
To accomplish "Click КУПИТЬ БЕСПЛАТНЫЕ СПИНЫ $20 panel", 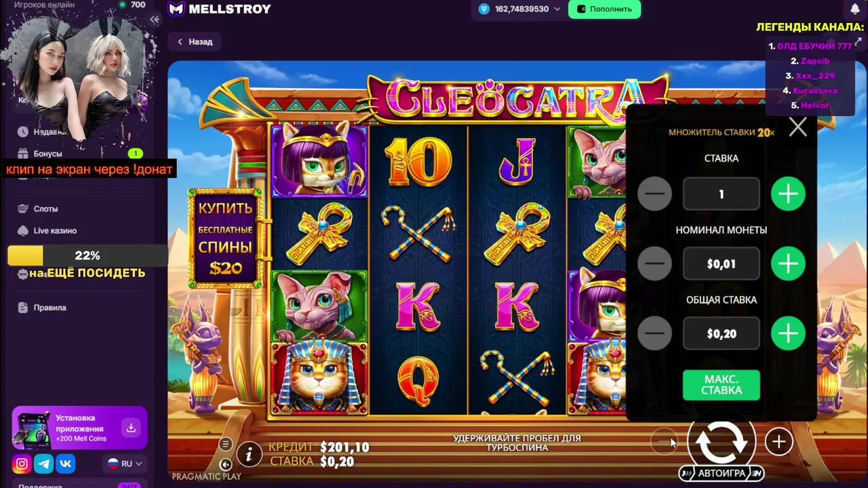I will 225,239.
